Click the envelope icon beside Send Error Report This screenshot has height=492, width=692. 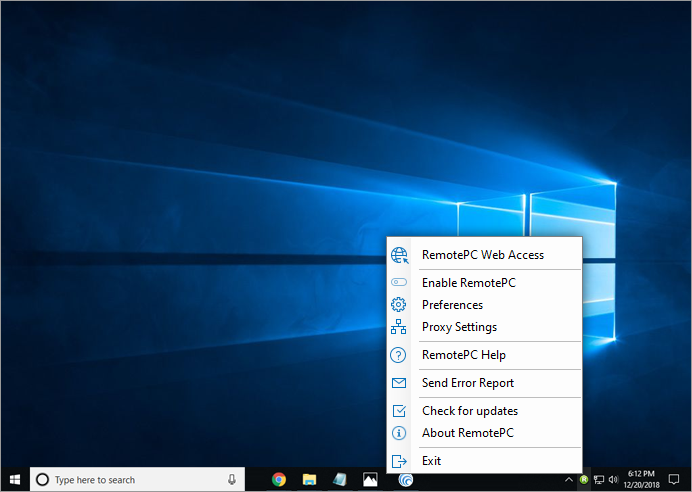coord(399,383)
